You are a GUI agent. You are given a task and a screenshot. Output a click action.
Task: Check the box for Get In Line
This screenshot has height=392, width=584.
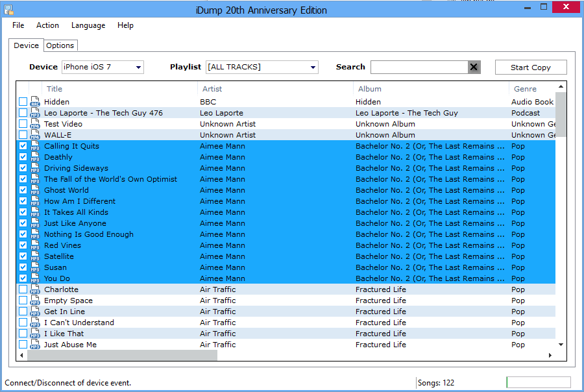tap(23, 312)
